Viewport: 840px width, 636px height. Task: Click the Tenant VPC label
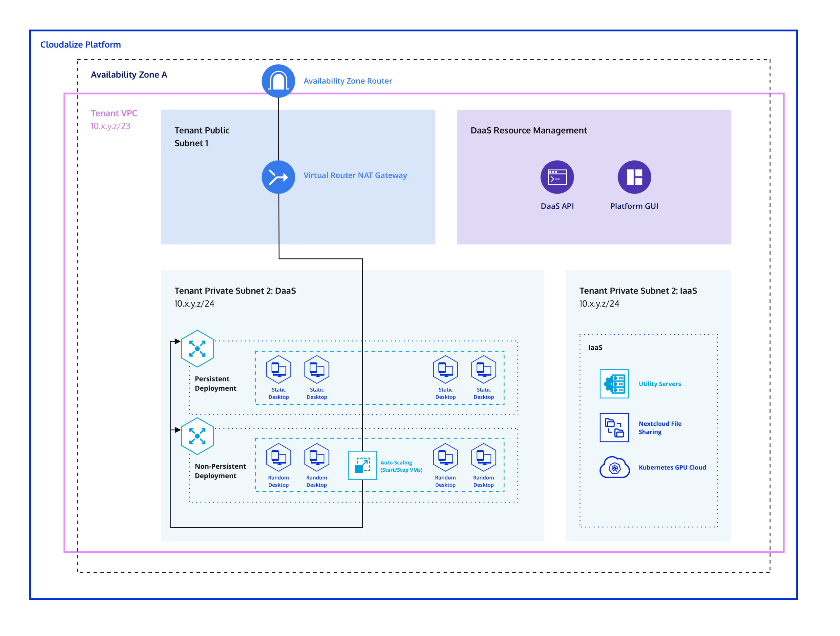114,113
